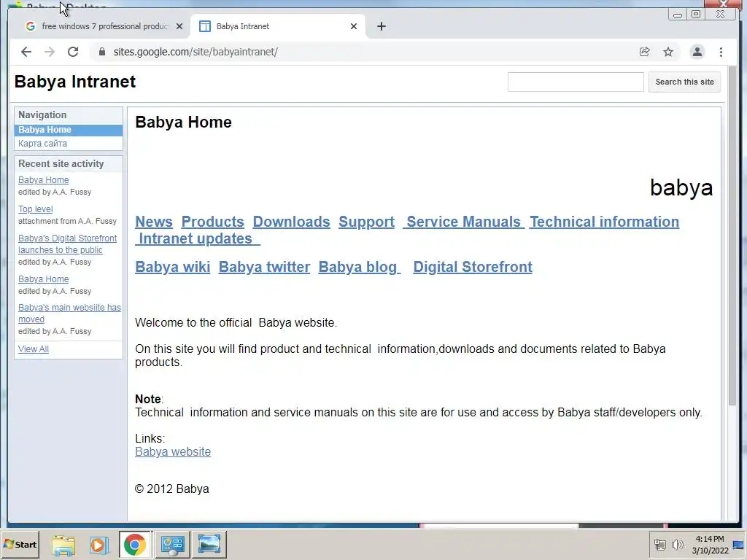
Task: Go to the Downloads link
Action: point(291,222)
